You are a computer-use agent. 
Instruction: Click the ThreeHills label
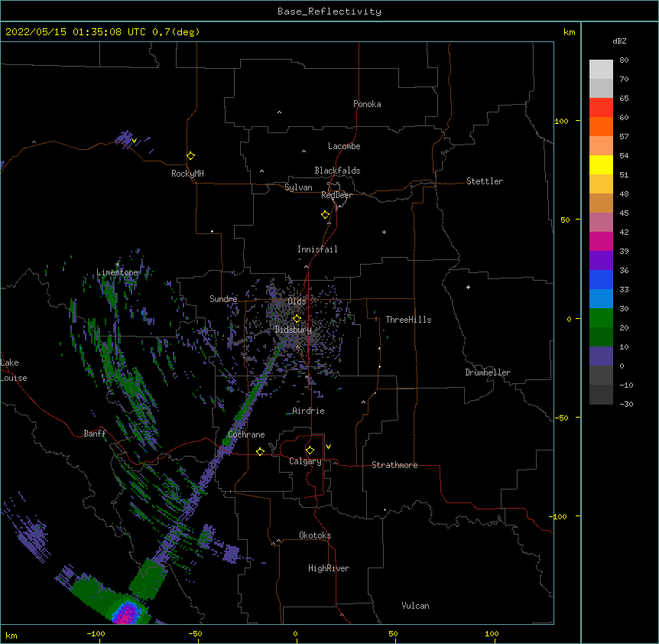pyautogui.click(x=408, y=320)
